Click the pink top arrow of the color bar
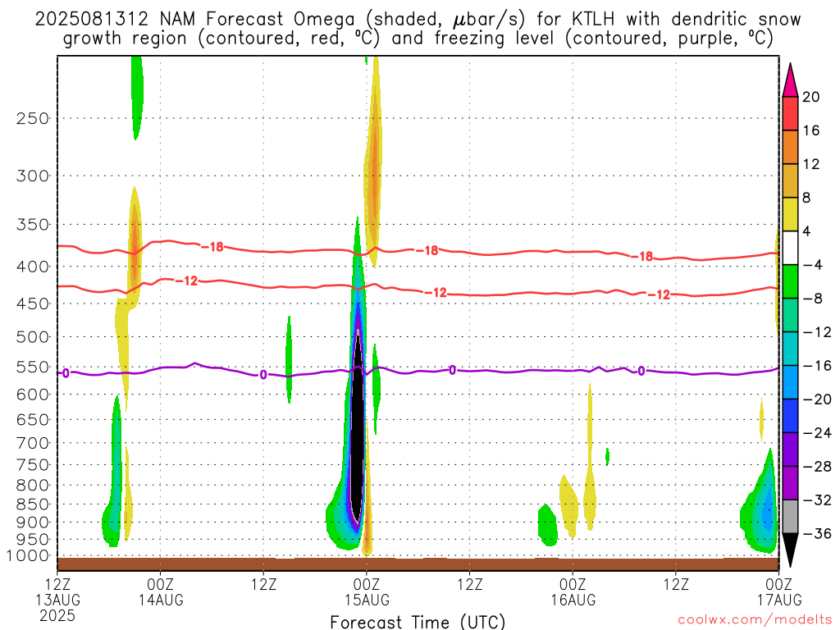The image size is (840, 630). [790, 80]
